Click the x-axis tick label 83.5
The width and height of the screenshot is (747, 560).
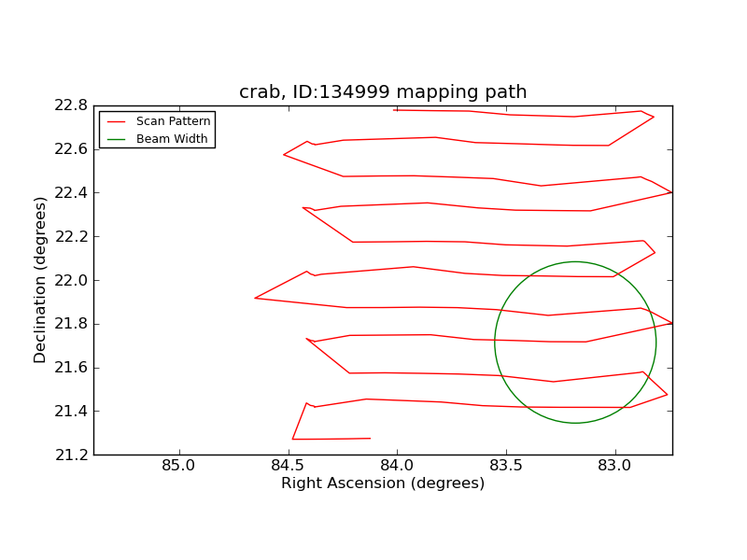tap(506, 465)
